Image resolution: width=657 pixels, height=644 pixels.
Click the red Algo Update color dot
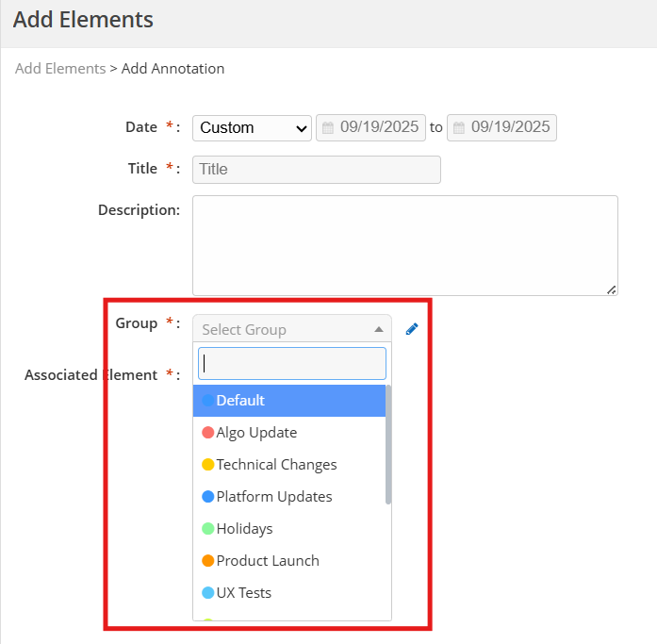click(x=208, y=433)
